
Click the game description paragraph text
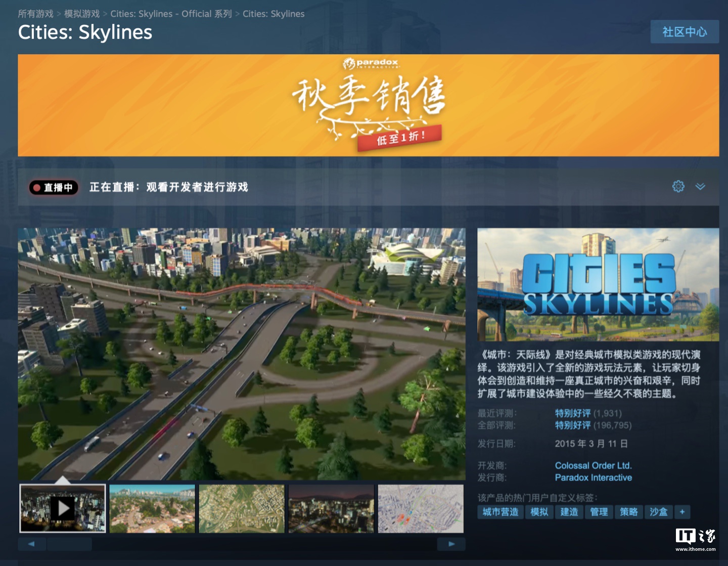[x=589, y=374]
